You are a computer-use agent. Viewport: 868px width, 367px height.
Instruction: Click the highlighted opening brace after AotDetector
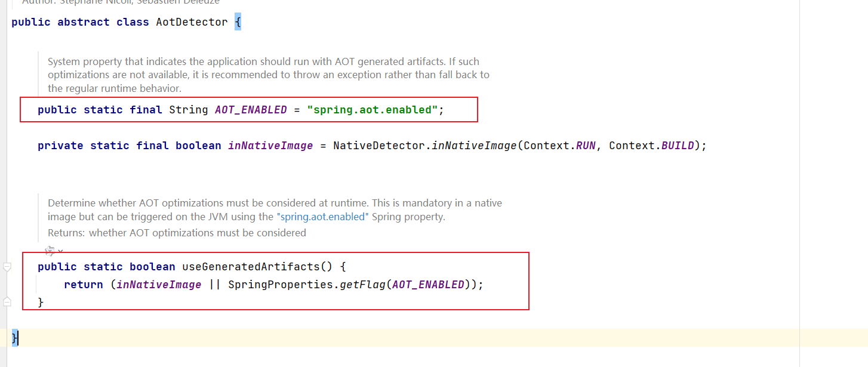[238, 22]
